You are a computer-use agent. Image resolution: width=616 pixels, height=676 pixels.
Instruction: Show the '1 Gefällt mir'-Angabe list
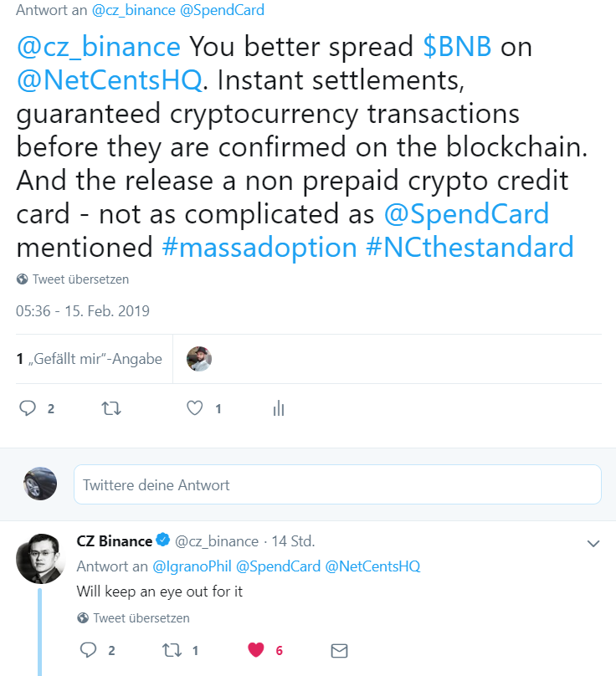89,359
